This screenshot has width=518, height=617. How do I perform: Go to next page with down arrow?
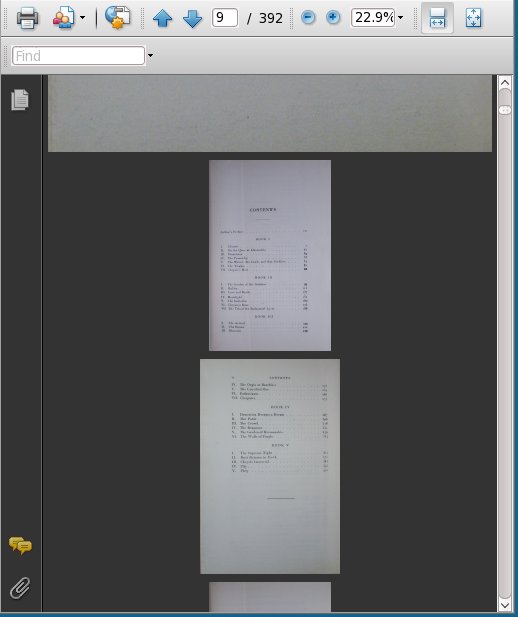pyautogui.click(x=192, y=18)
